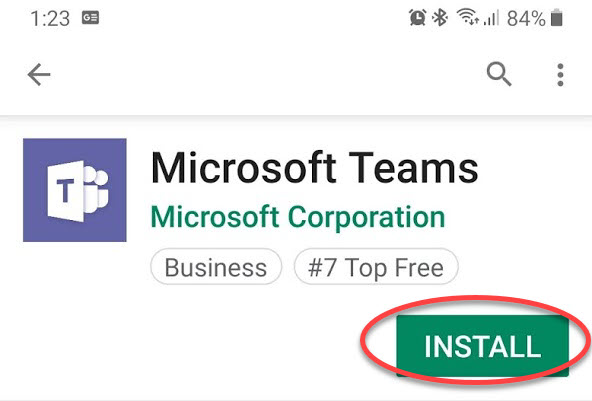Tap the white T tile in Teams logo

(65, 191)
